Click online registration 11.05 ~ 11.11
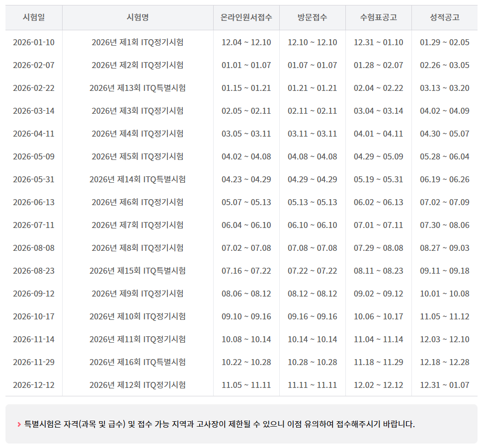The width and height of the screenshot is (482, 448). [x=246, y=385]
